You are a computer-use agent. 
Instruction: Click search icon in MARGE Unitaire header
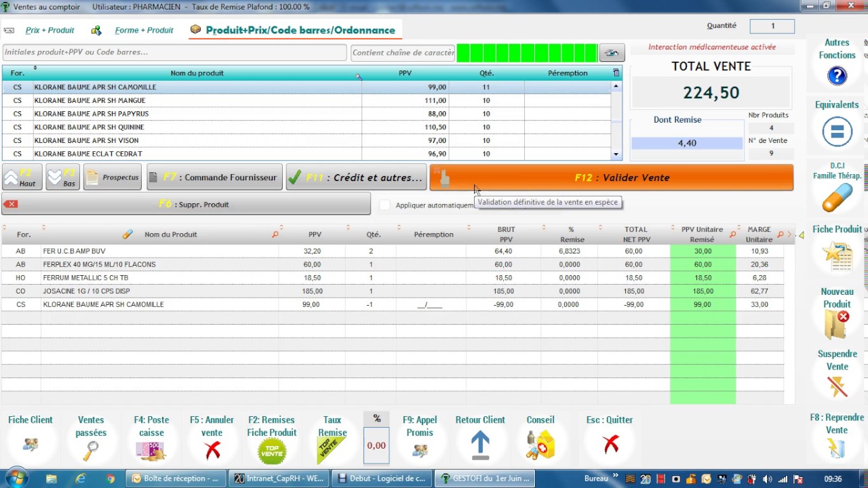(780, 235)
